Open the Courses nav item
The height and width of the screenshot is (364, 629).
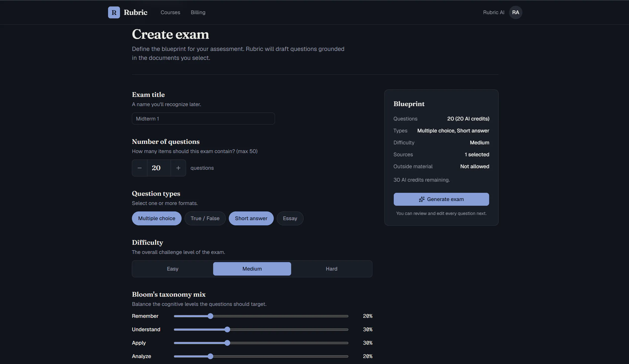pos(170,12)
